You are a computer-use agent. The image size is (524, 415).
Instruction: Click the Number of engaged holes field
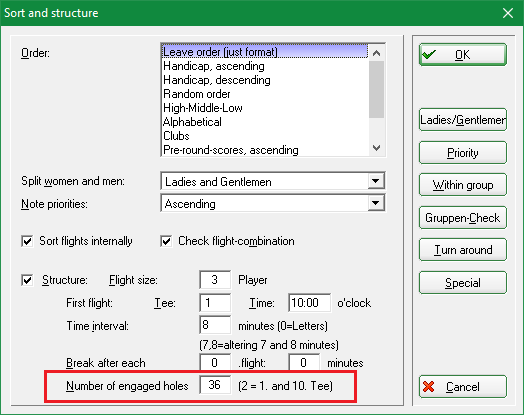pyautogui.click(x=215, y=385)
